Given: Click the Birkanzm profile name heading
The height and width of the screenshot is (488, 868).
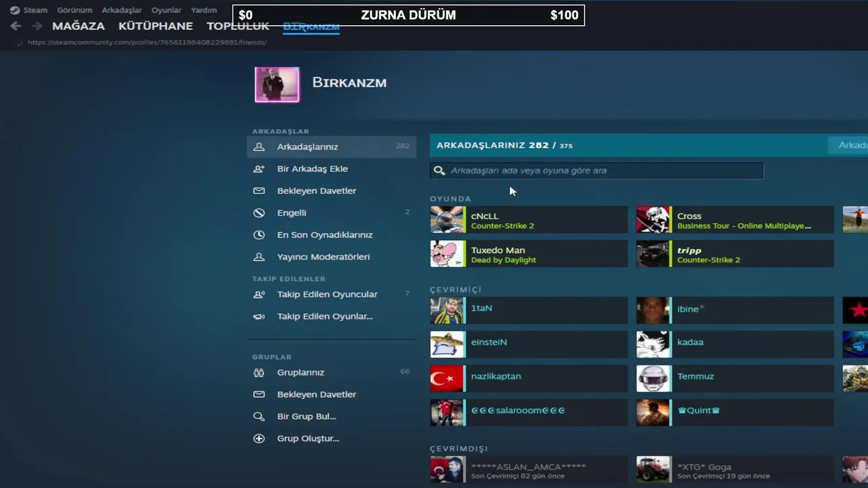Looking at the screenshot, I should click(349, 83).
